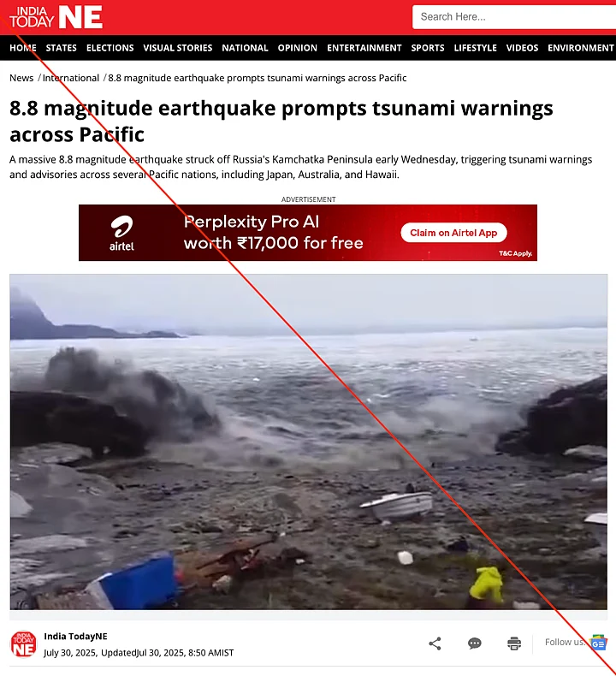Click the Airtel logo in the advertisement

(x=121, y=234)
